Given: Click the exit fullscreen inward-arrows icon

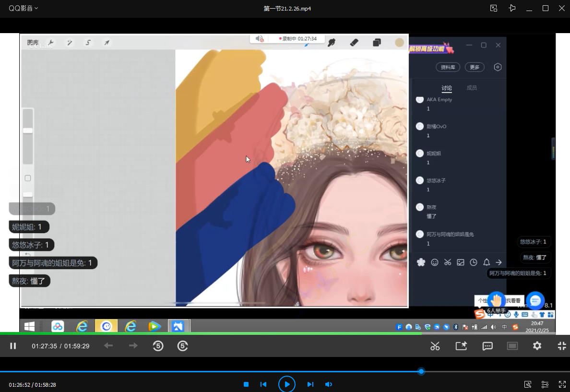Looking at the screenshot, I should click(562, 346).
